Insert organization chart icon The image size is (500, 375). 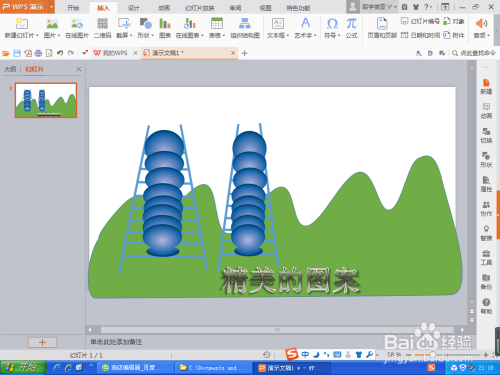(245, 24)
